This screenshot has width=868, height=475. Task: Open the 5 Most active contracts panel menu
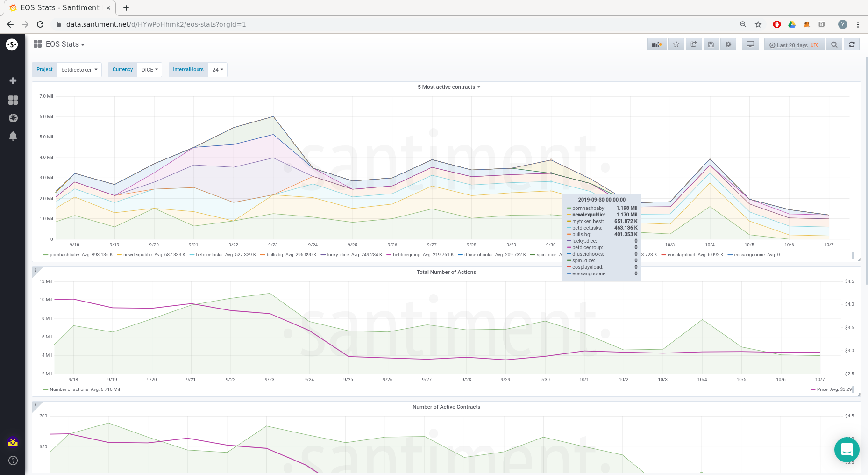tap(449, 87)
